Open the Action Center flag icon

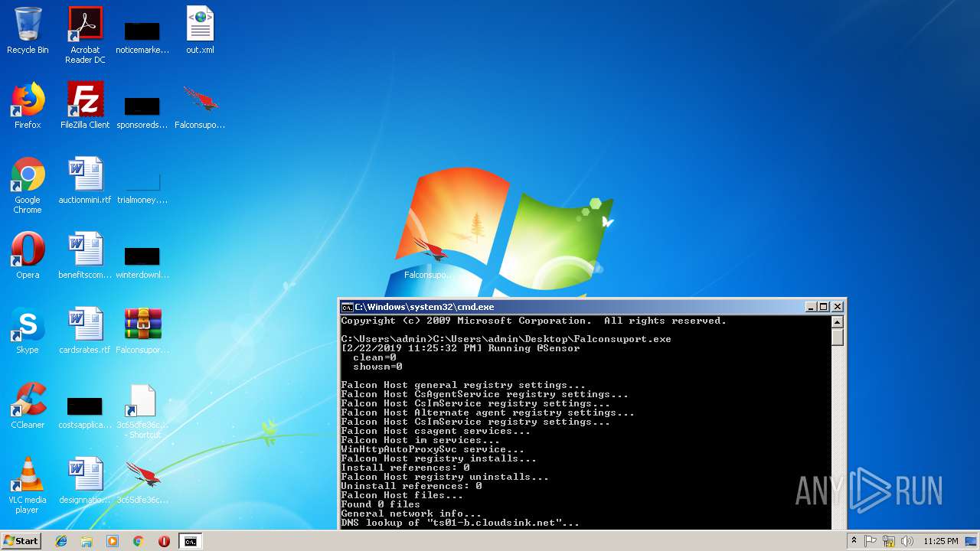[871, 541]
